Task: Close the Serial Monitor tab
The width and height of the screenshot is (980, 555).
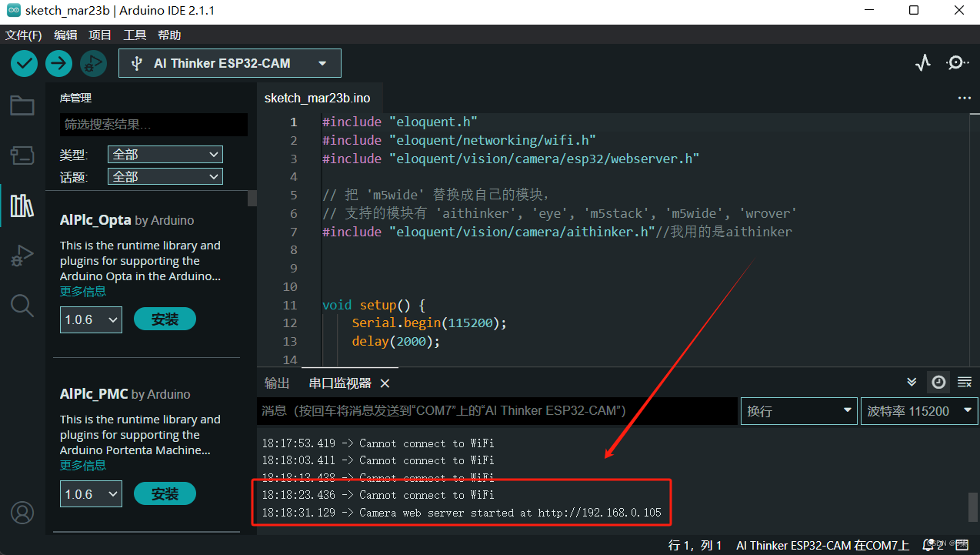Action: [385, 383]
